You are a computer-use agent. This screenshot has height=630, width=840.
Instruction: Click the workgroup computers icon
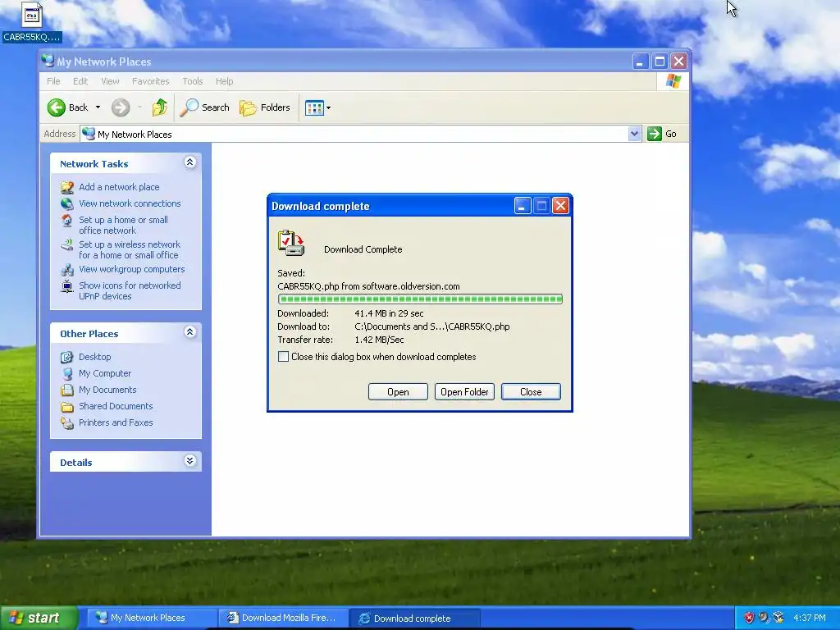pos(67,269)
